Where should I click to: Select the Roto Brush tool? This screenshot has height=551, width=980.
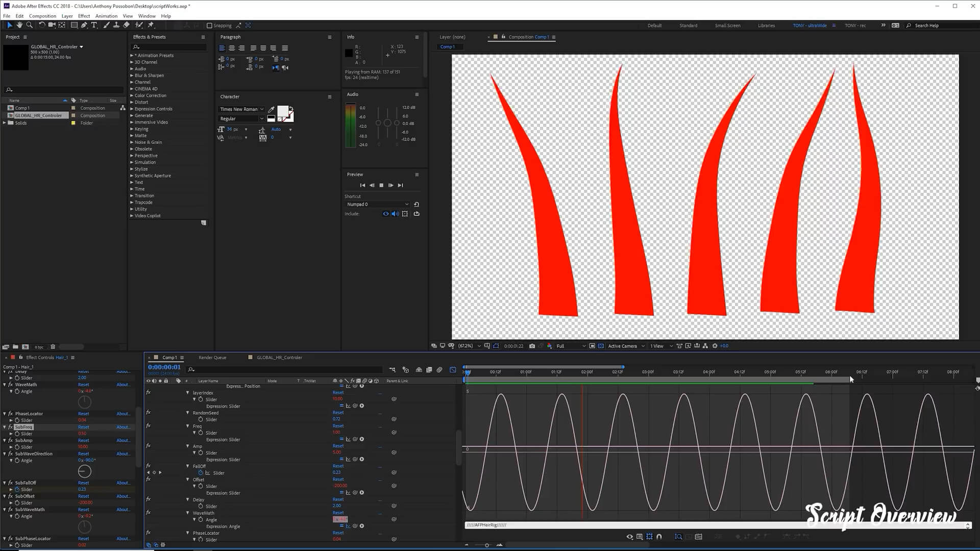139,25
